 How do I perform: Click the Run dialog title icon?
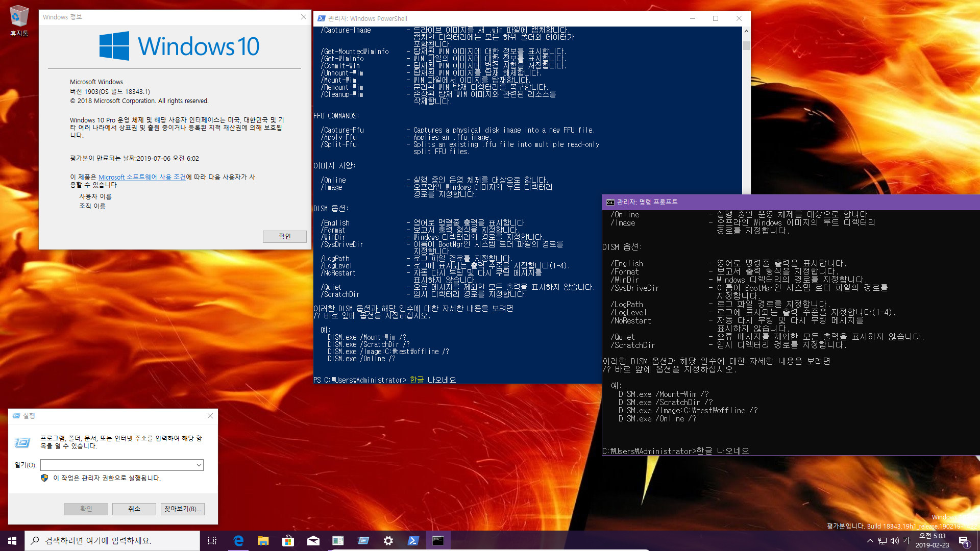click(x=17, y=416)
